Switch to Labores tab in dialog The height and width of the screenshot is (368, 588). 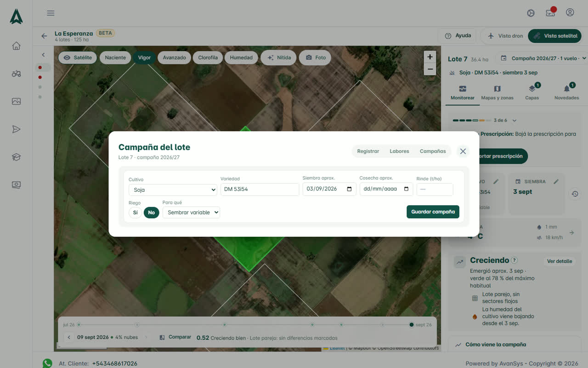click(x=399, y=151)
